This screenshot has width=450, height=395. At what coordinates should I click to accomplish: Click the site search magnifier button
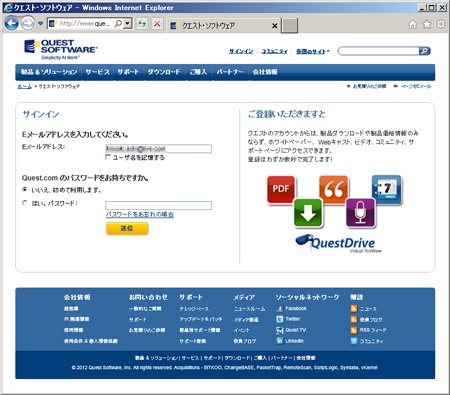424,51
